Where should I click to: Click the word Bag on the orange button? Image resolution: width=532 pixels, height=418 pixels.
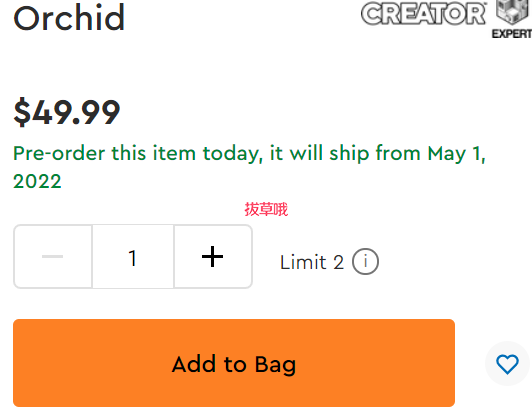point(275,365)
